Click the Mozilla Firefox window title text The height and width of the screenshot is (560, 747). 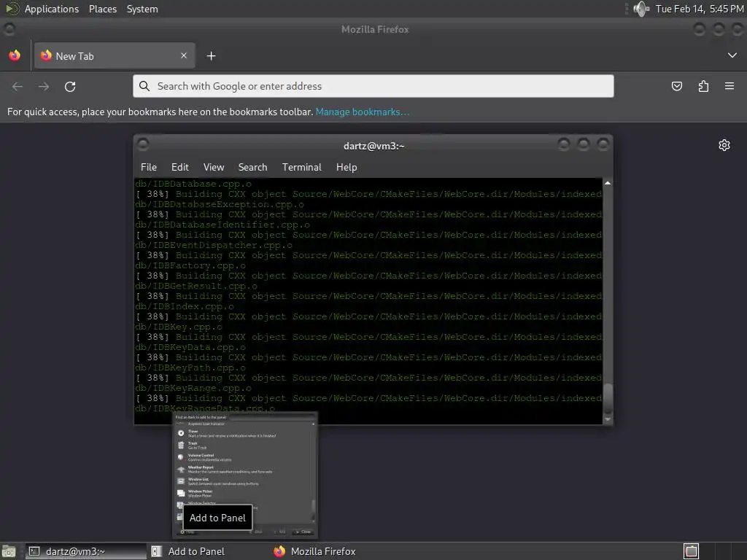click(375, 29)
